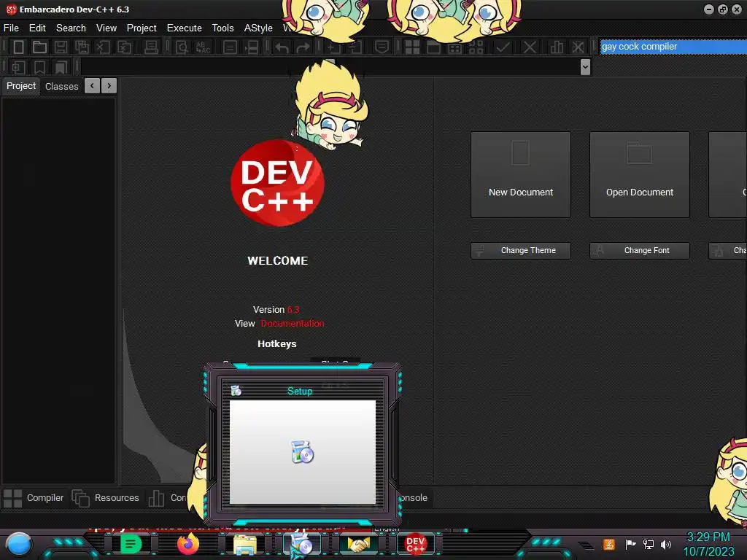The height and width of the screenshot is (560, 747).
Task: Click the Setup window title bar
Action: [x=303, y=391]
